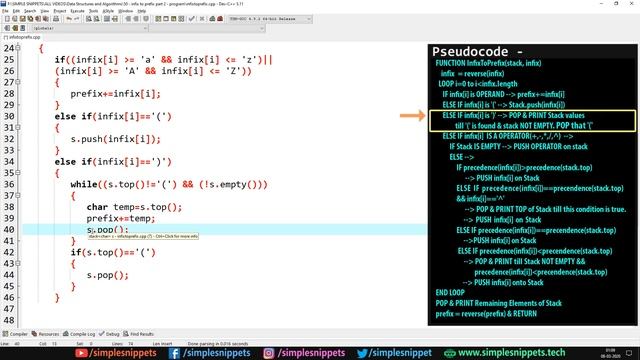640x360 pixels.
Task: Click code line 44 's.pop();'
Action: 107,276
